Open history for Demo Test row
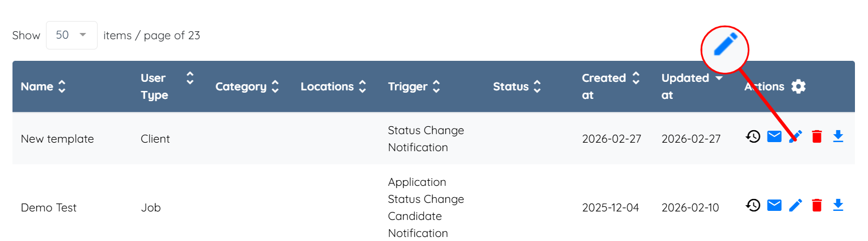 tap(753, 205)
